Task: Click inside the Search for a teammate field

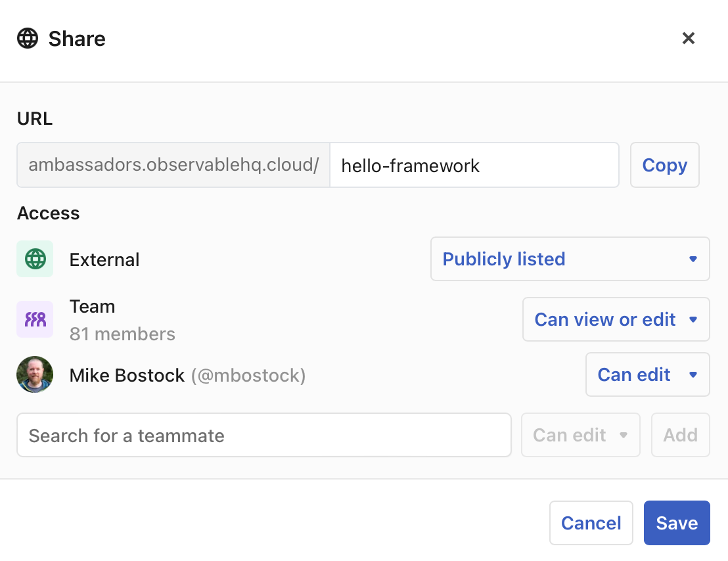Action: (263, 435)
